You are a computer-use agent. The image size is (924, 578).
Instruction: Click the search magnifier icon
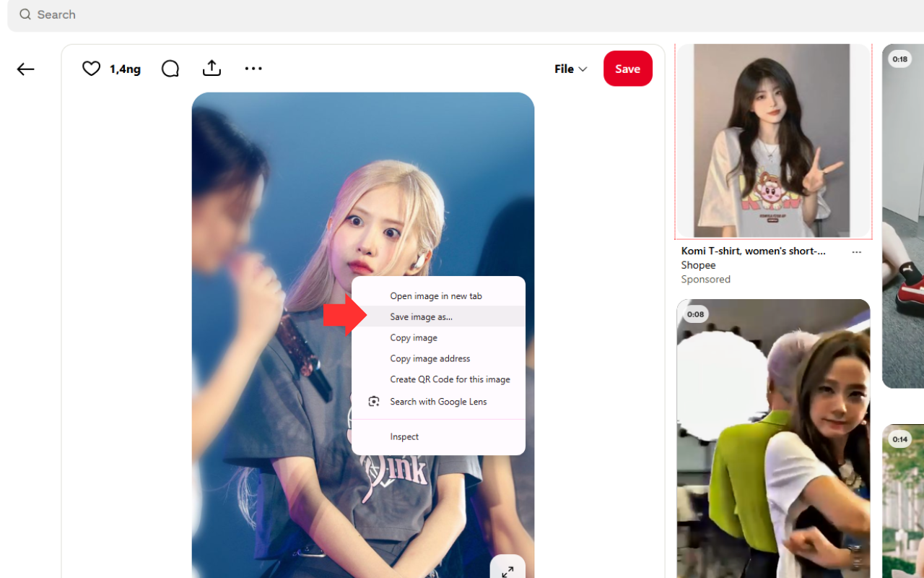[25, 14]
